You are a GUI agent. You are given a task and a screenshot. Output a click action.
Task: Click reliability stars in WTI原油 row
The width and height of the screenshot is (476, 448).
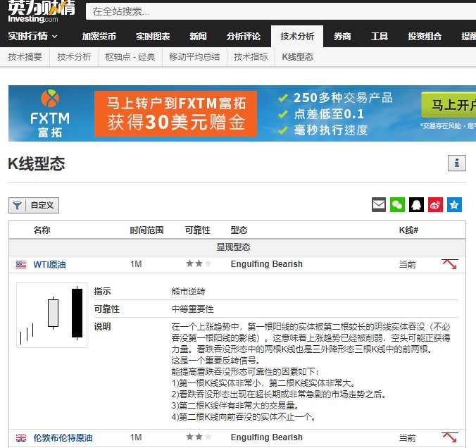click(199, 263)
